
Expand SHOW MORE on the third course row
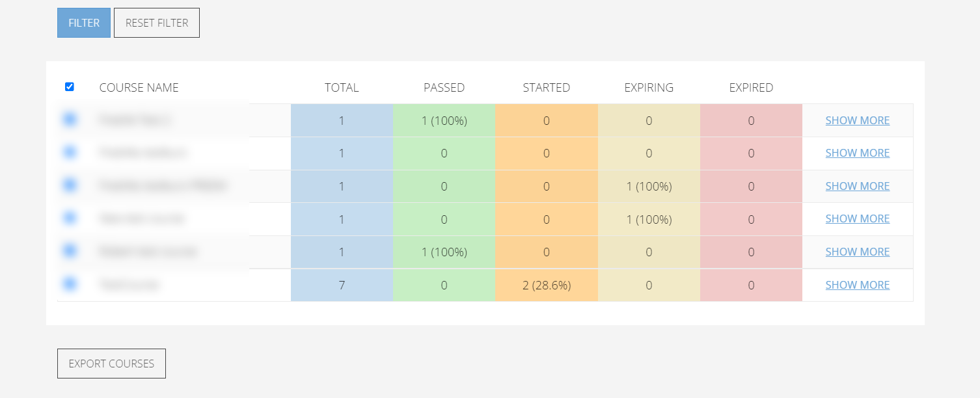857,186
